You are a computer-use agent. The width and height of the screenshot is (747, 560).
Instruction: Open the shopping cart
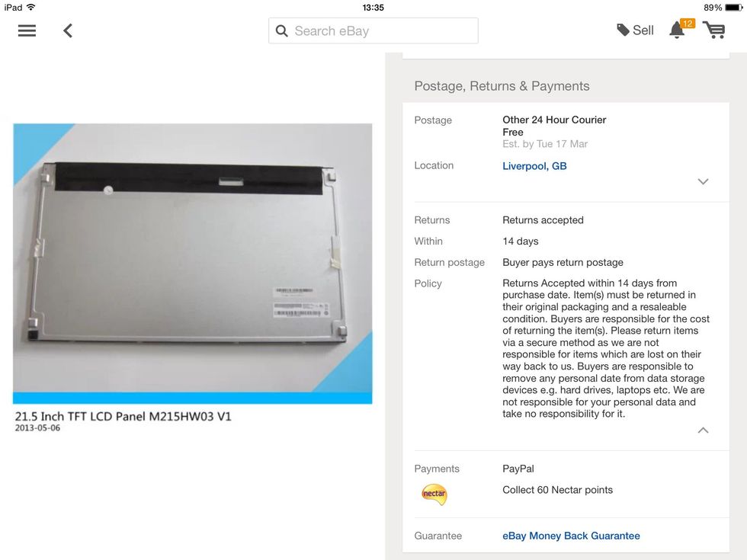pyautogui.click(x=714, y=30)
